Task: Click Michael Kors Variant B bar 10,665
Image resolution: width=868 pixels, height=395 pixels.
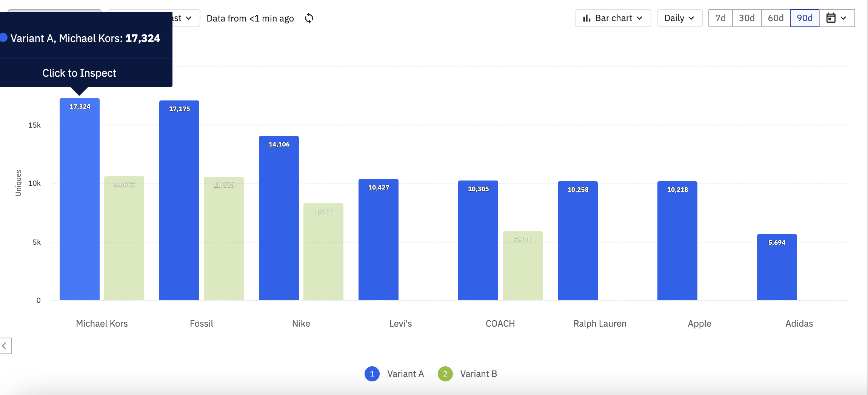Action: coord(124,238)
